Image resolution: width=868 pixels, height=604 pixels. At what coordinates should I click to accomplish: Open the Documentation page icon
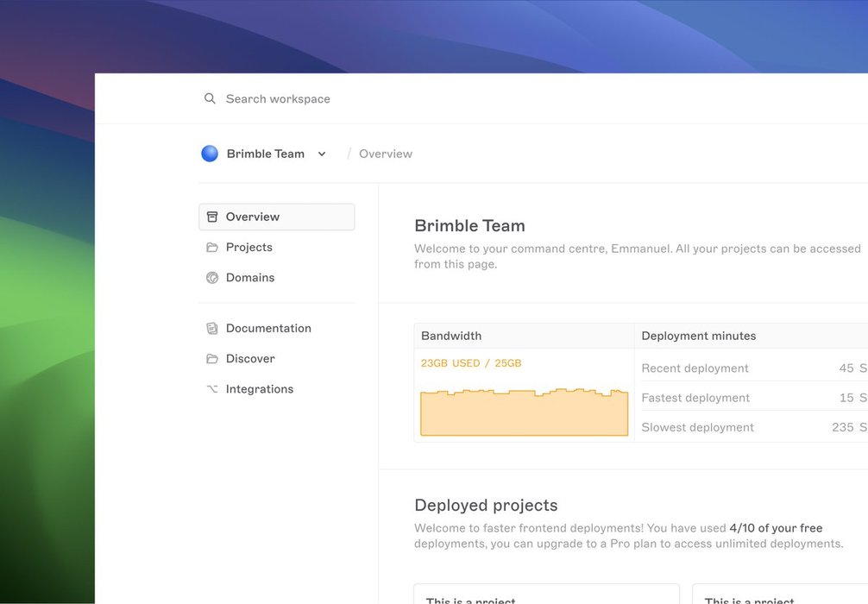(x=212, y=329)
